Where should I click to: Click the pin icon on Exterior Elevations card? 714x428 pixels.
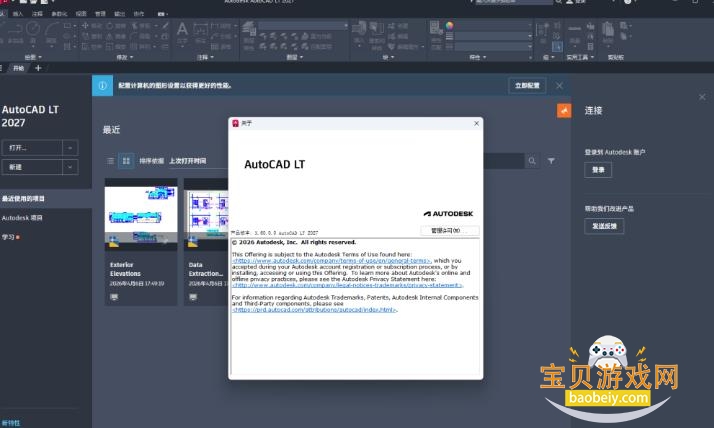click(164, 240)
